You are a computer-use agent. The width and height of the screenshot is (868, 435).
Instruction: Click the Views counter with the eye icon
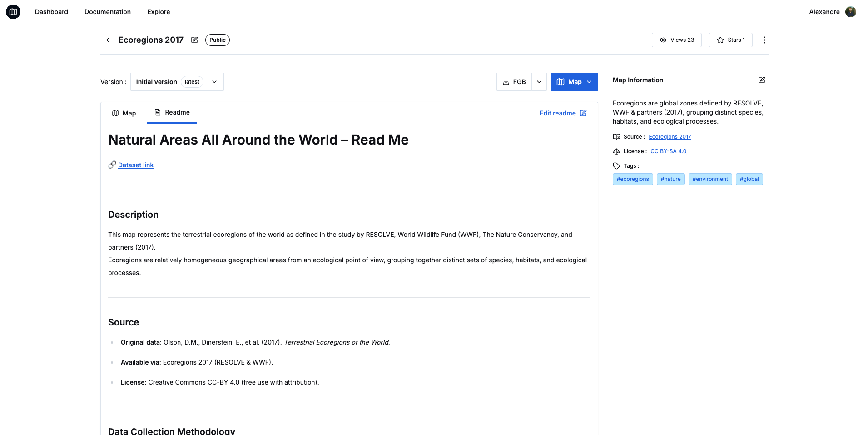point(676,40)
